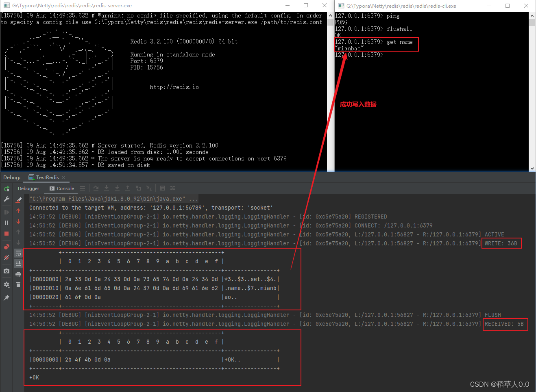This screenshot has width=536, height=392.
Task: Resume the paused program
Action: pyautogui.click(x=7, y=212)
